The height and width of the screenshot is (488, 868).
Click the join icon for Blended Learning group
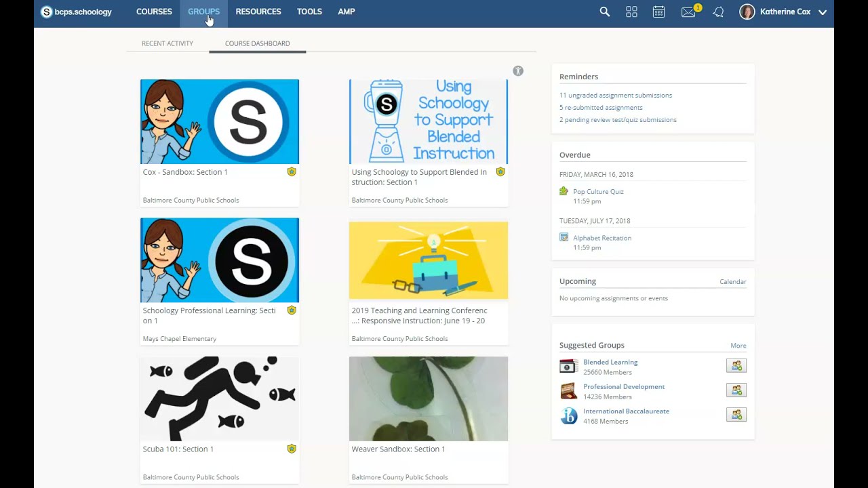click(x=736, y=365)
